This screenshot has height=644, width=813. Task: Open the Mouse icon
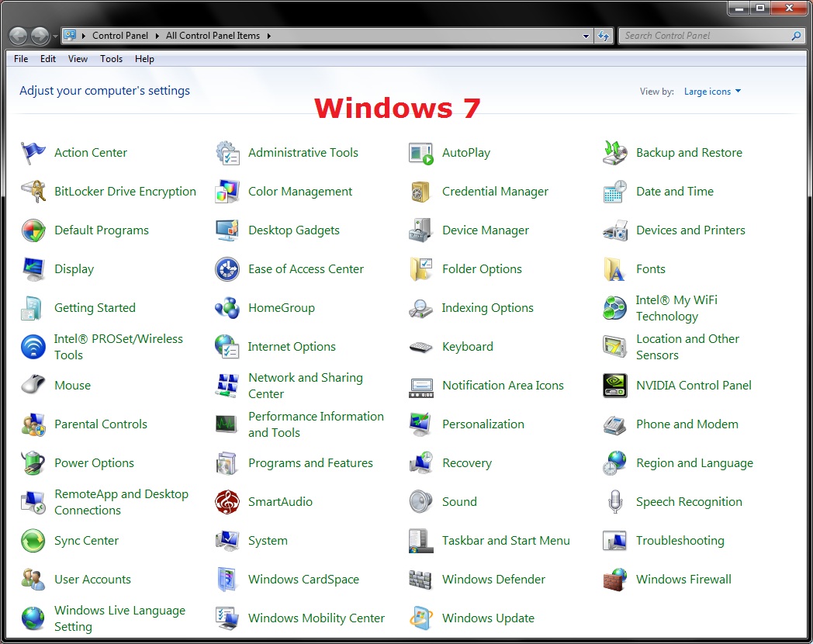click(x=33, y=386)
